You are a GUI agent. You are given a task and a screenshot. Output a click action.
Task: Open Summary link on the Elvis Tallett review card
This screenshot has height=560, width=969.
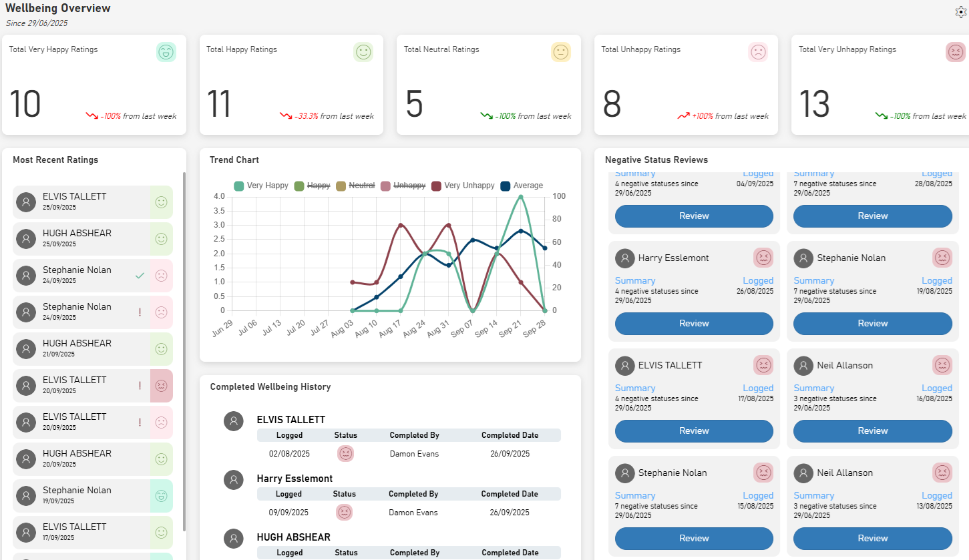634,388
